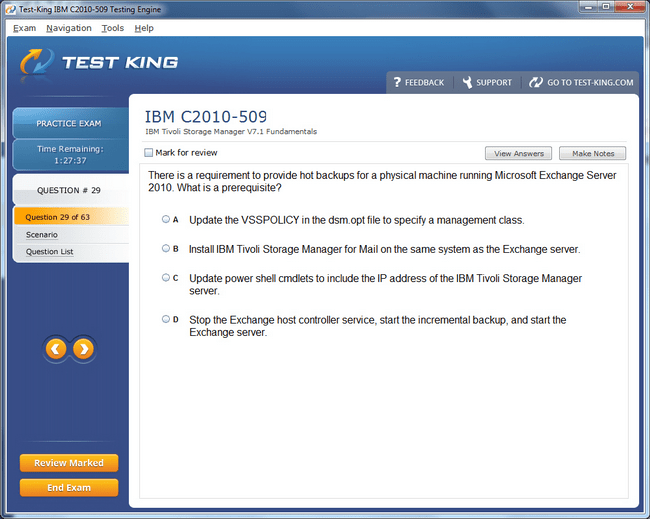Click the Time Remaining display
Image resolution: width=650 pixels, height=519 pixels.
[x=70, y=155]
